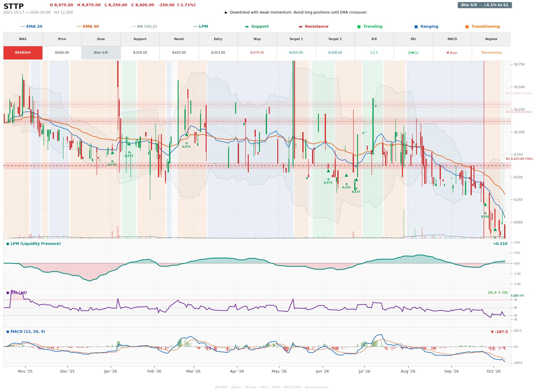
Task: Click the R3 10,305.00 resistance label
Action: [x=519, y=93]
